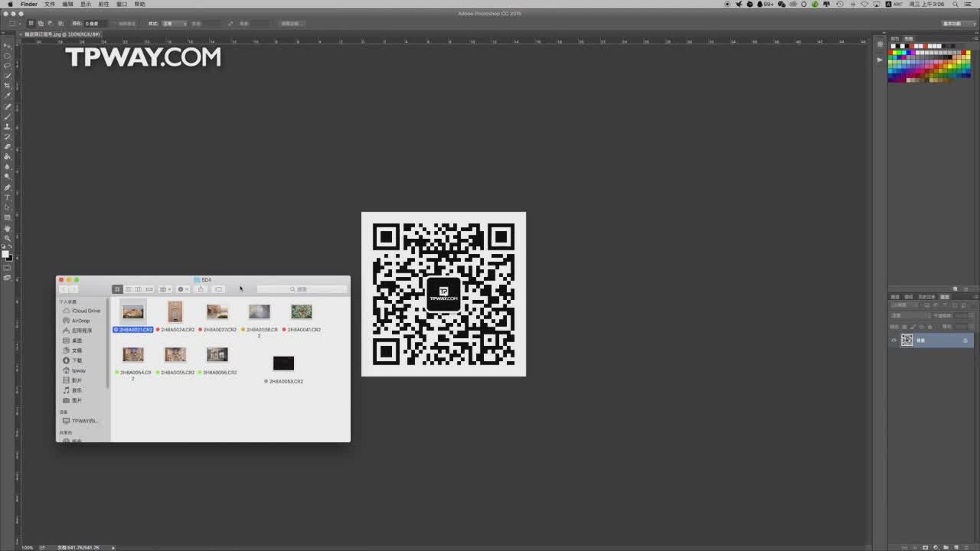Open the 编辑 menu
The image size is (980, 551).
(x=68, y=4)
